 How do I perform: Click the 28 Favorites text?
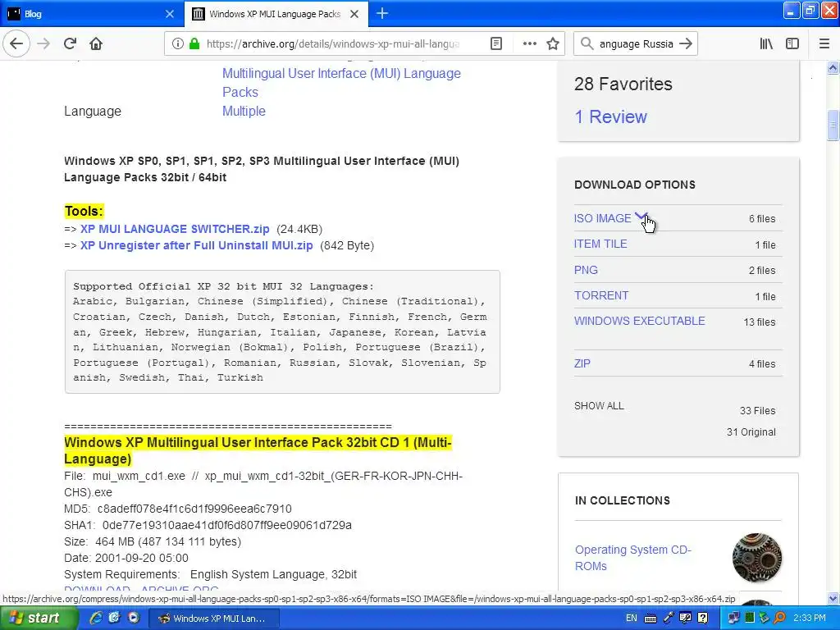[x=623, y=84]
